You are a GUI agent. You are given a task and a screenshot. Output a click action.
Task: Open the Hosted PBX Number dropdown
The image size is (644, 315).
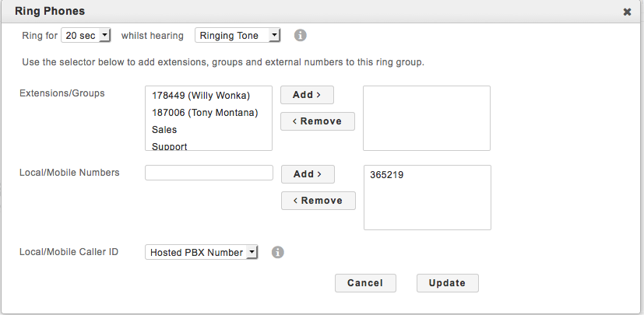(201, 252)
